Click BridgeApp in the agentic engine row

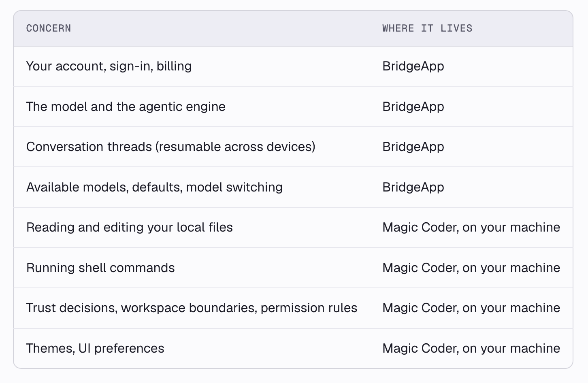[413, 106]
